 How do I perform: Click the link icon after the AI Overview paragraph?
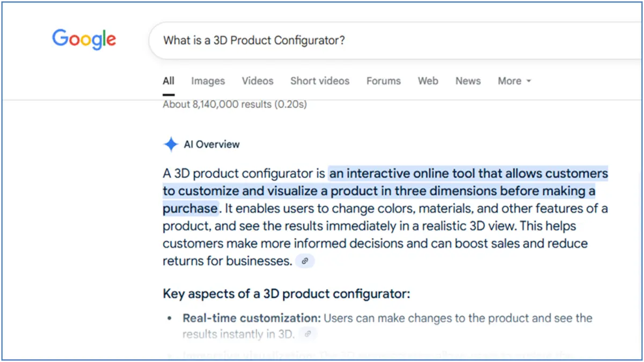305,261
